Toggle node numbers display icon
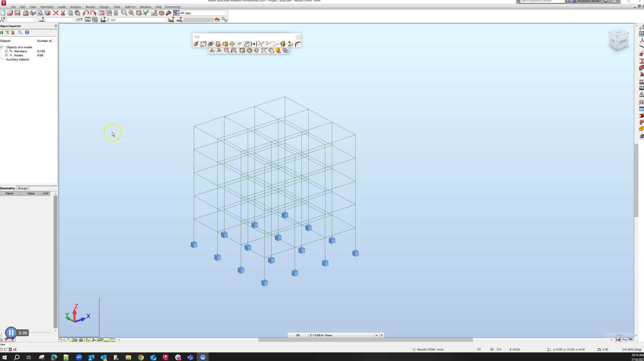Screen dimensions: 644x361 pos(62,340)
